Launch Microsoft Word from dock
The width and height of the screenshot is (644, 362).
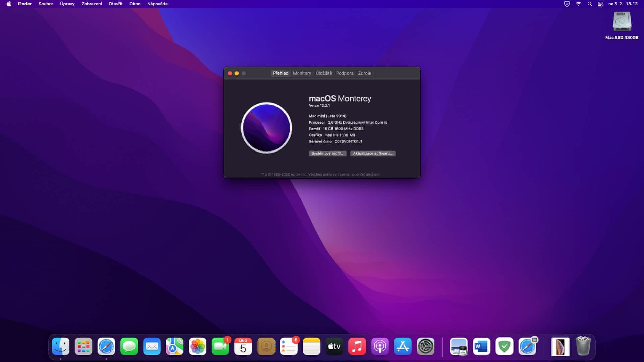pos(481,346)
